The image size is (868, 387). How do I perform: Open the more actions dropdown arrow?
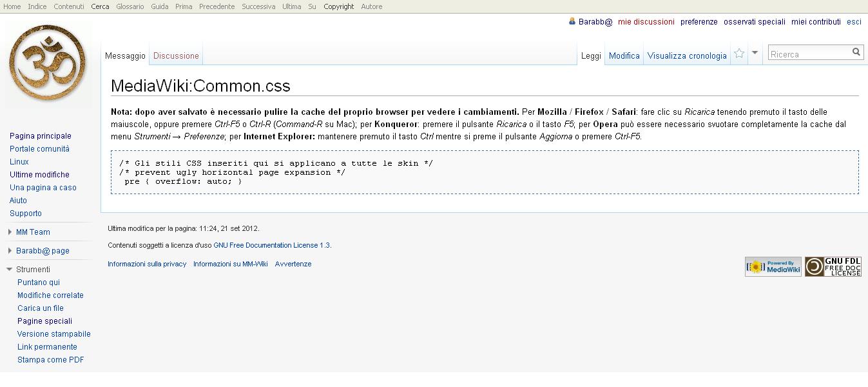point(755,53)
